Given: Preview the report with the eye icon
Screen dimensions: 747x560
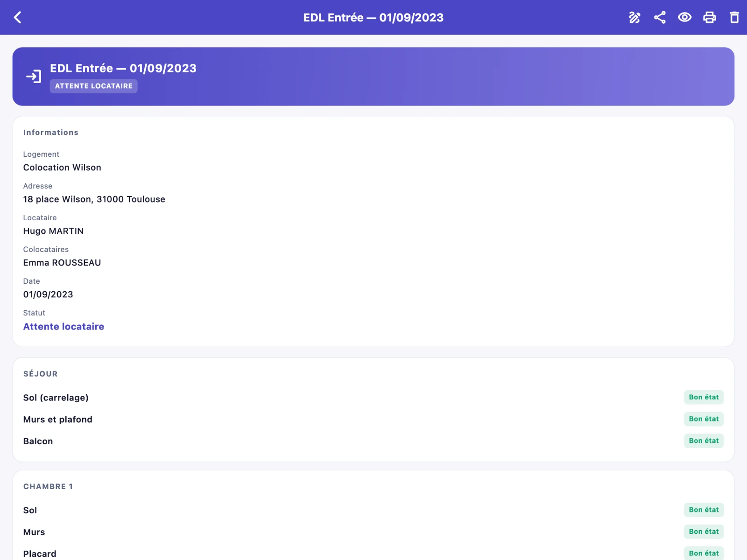Looking at the screenshot, I should [684, 18].
